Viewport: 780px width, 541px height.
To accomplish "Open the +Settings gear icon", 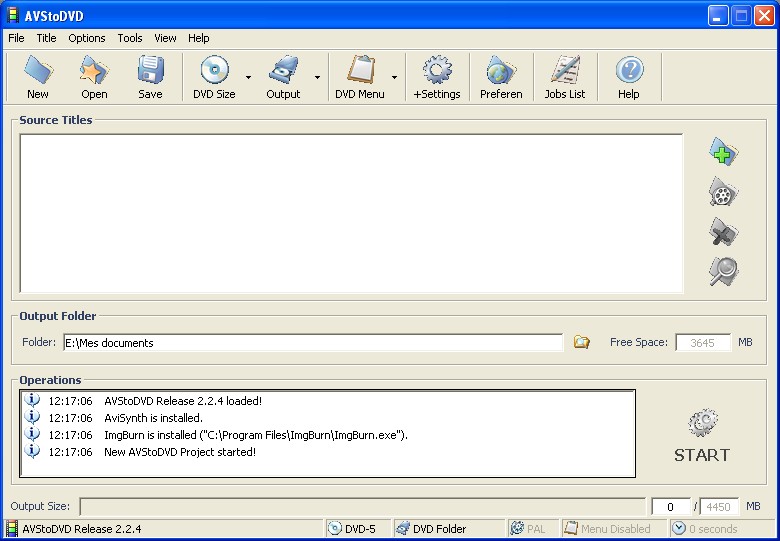I will [x=437, y=76].
